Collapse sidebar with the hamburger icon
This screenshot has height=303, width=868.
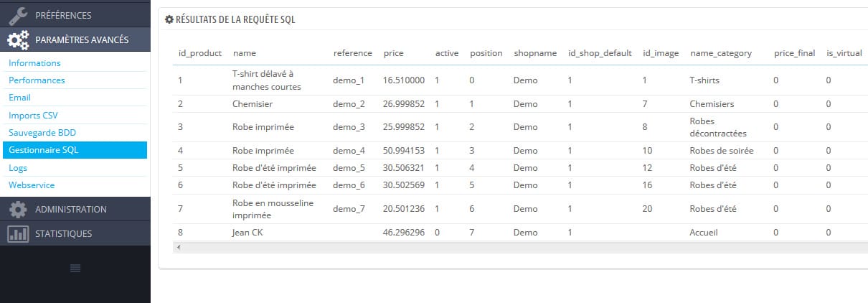tap(75, 268)
